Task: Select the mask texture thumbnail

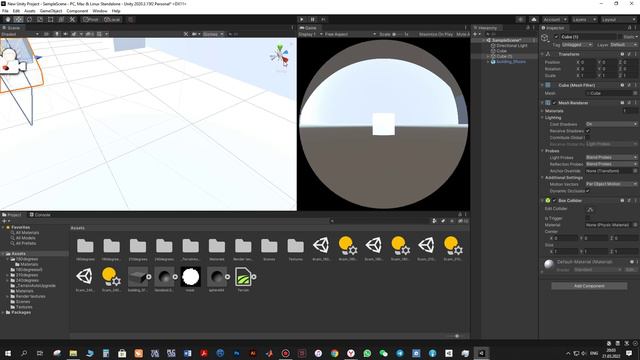Action: (190, 277)
